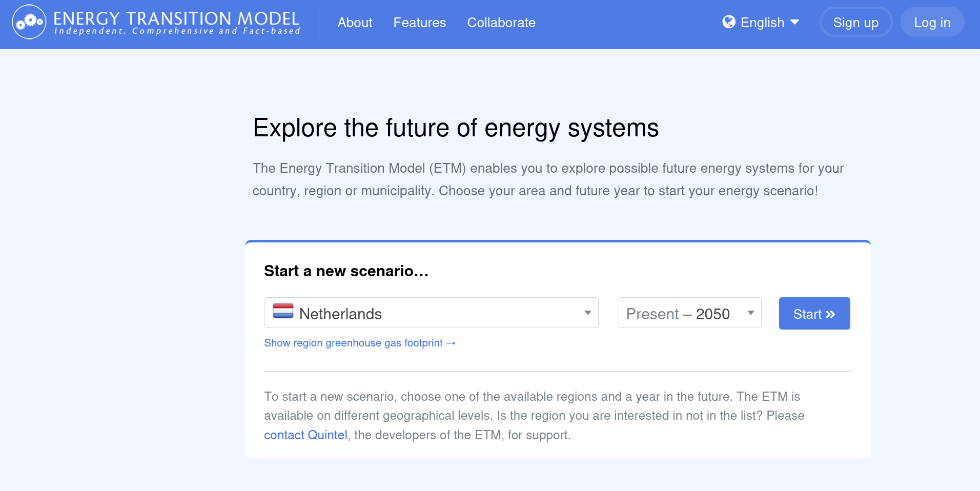Click the globe language icon

(728, 22)
